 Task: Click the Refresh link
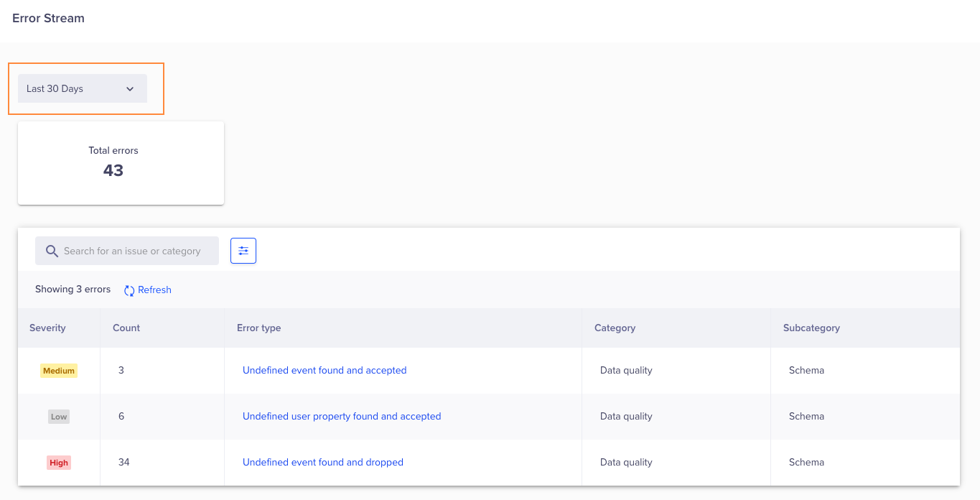pyautogui.click(x=154, y=290)
